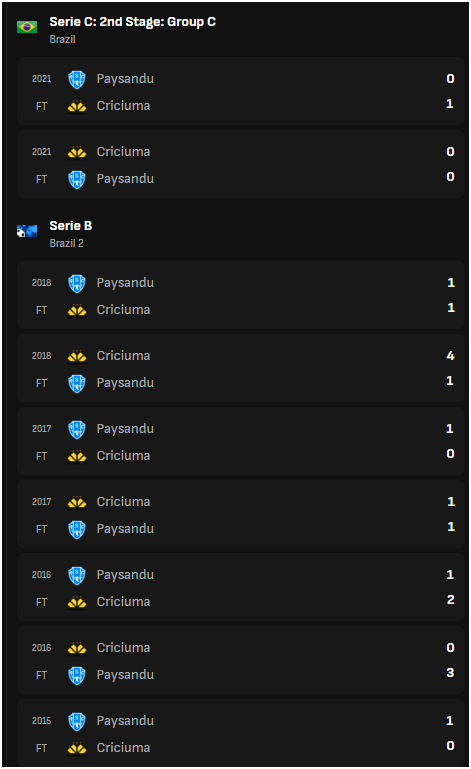471x769 pixels.
Task: Open the Serie C: 2nd Stage: Group C heading
Action: click(132, 22)
